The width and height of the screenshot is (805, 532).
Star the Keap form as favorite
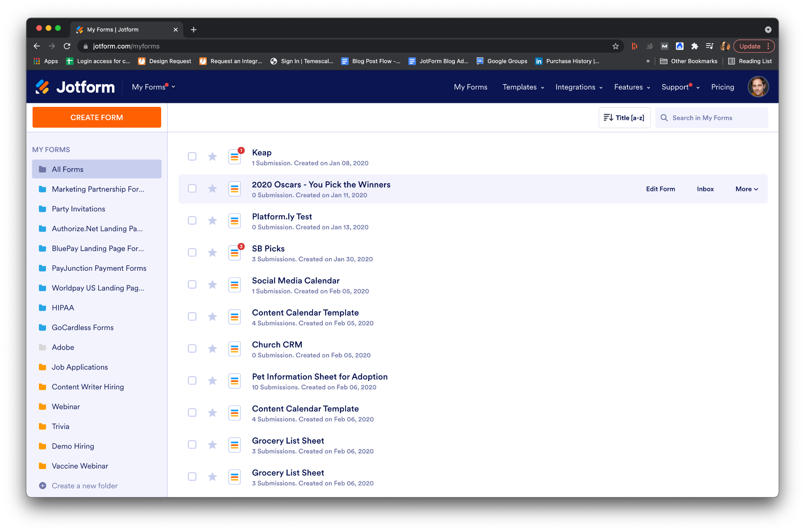pyautogui.click(x=212, y=157)
